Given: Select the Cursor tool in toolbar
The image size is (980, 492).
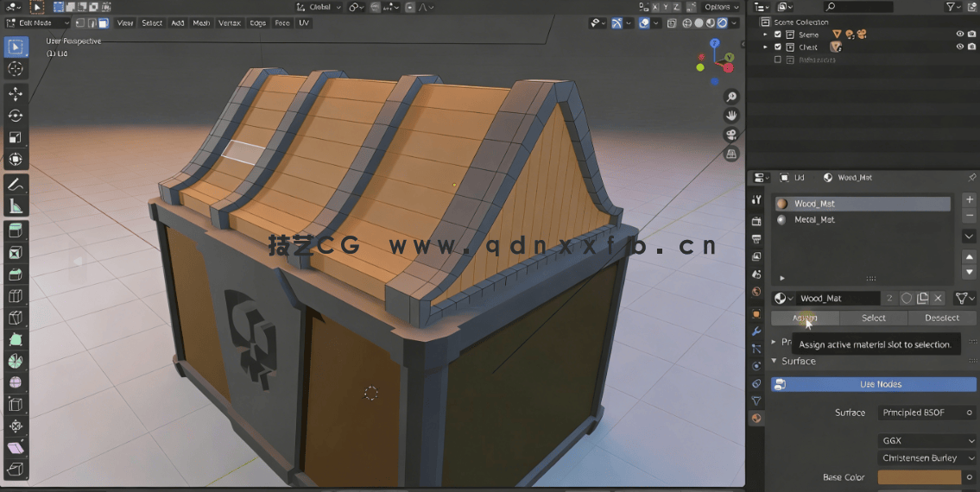Looking at the screenshot, I should tap(16, 69).
